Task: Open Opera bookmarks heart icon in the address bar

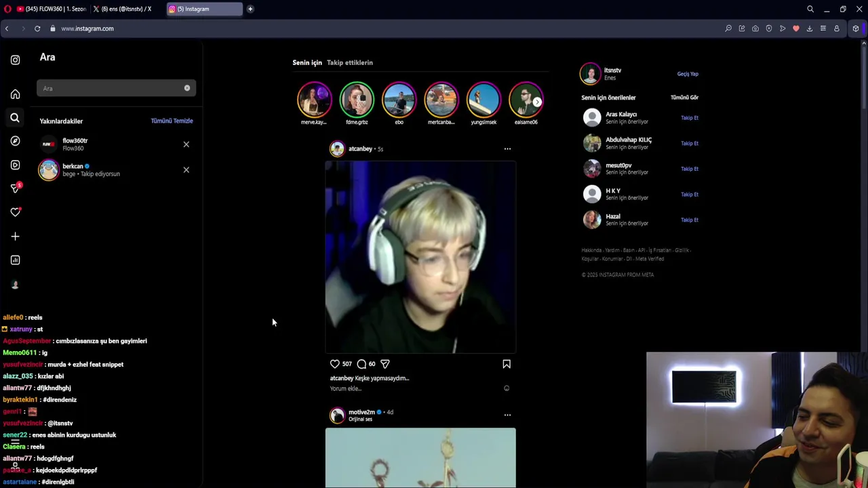Action: [796, 28]
